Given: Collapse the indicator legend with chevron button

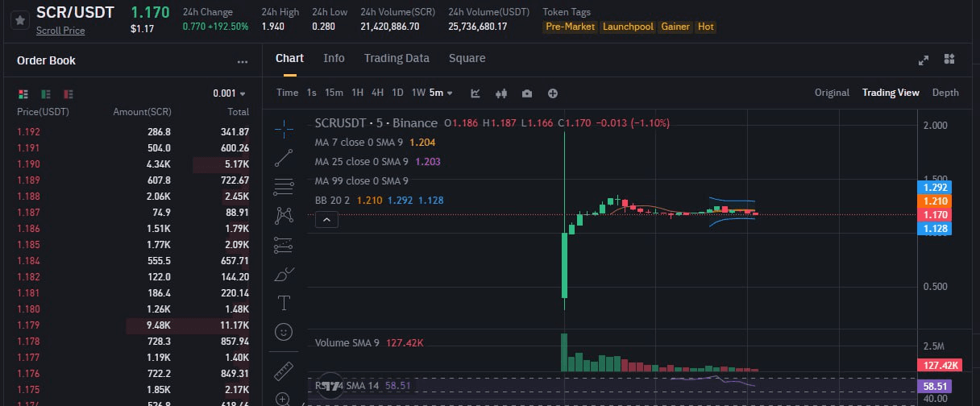Looking at the screenshot, I should coord(326,219).
